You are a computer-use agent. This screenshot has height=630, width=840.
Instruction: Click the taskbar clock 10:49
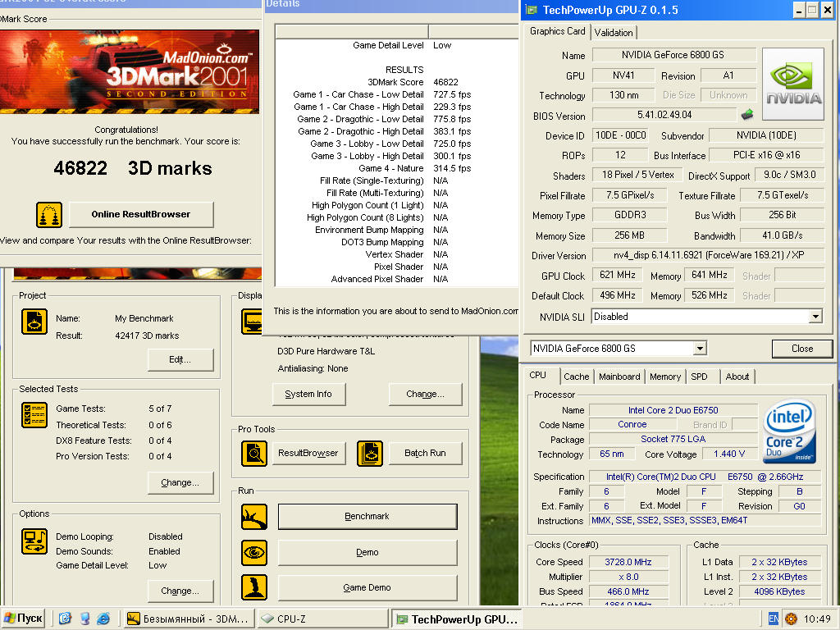click(817, 619)
